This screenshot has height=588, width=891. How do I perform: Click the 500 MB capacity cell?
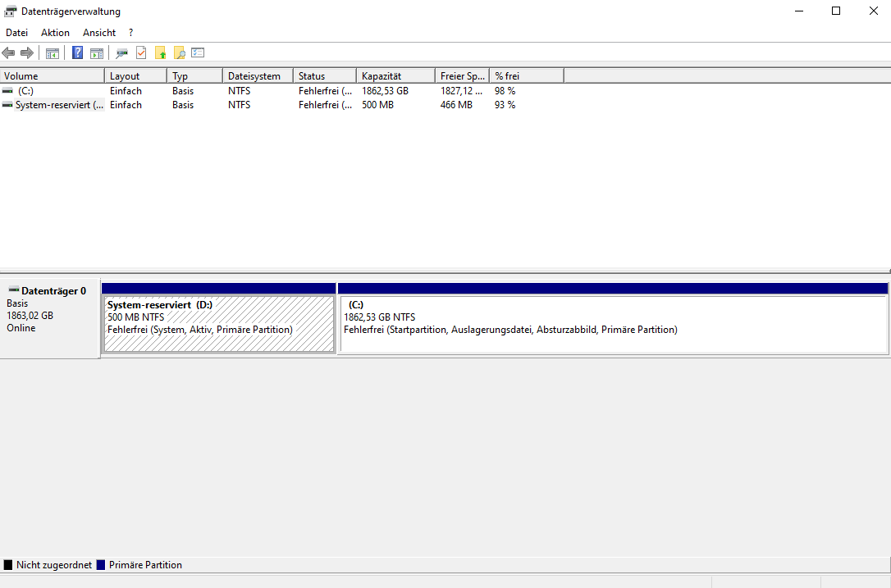(378, 105)
